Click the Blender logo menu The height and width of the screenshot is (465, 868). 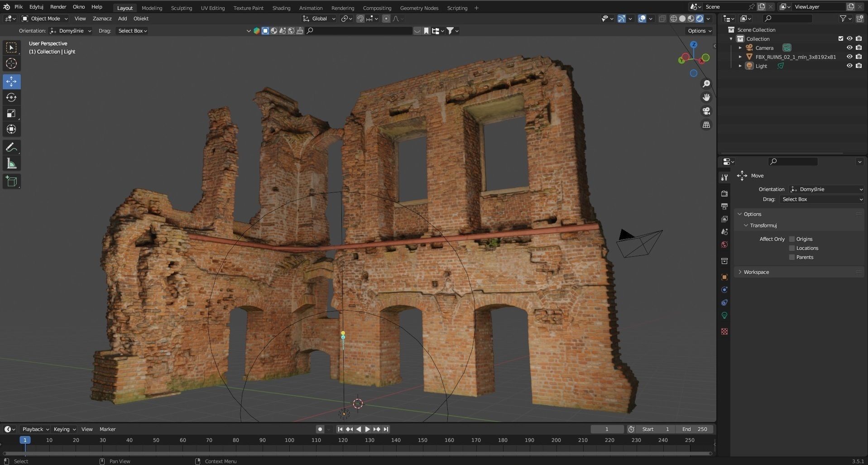coord(7,7)
